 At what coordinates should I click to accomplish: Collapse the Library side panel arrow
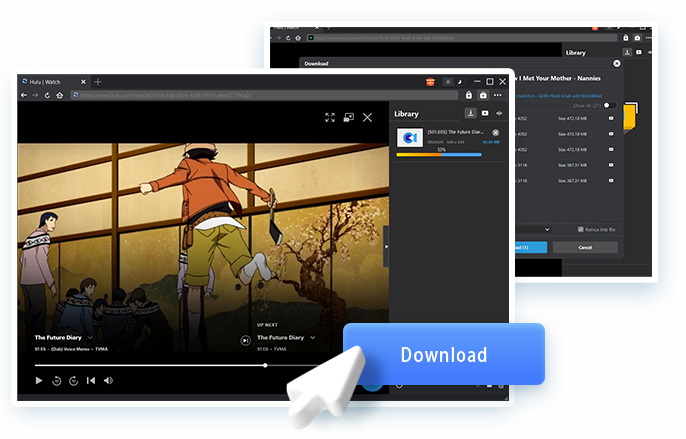pyautogui.click(x=386, y=246)
